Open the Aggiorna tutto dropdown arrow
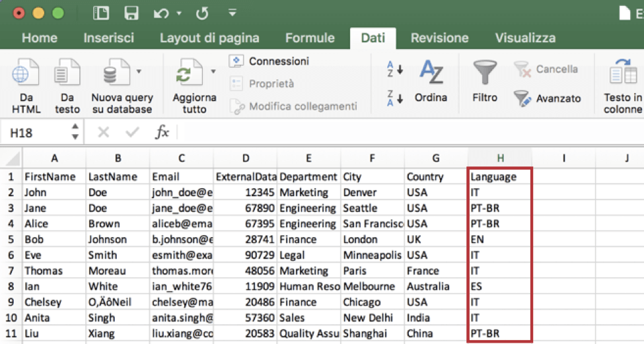Screen dimensions: 644x344 tap(213, 71)
